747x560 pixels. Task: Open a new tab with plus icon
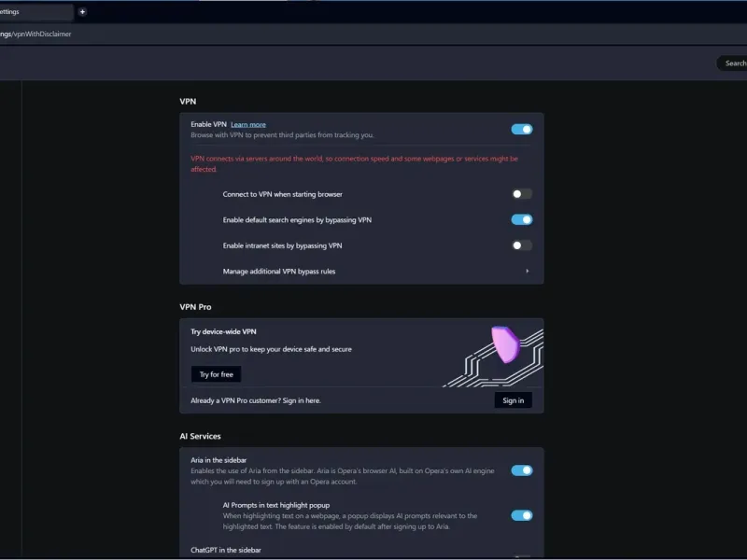pyautogui.click(x=82, y=12)
